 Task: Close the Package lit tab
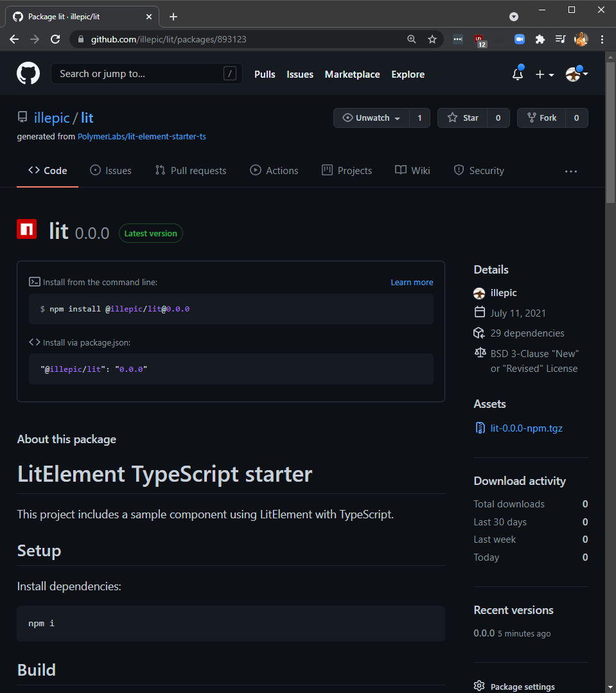click(149, 17)
